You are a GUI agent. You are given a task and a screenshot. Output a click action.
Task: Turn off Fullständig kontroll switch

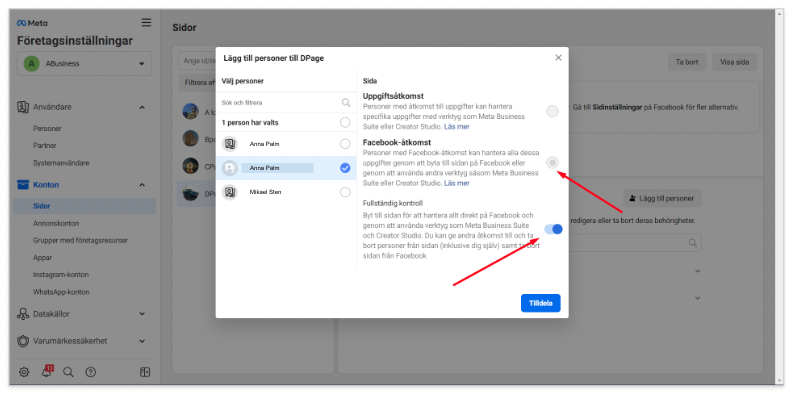(x=553, y=229)
